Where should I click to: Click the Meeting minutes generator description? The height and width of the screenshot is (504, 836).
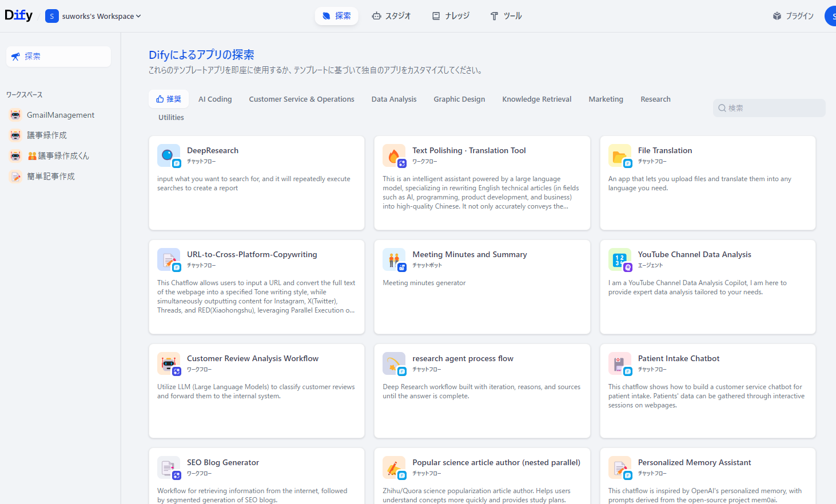coord(424,283)
